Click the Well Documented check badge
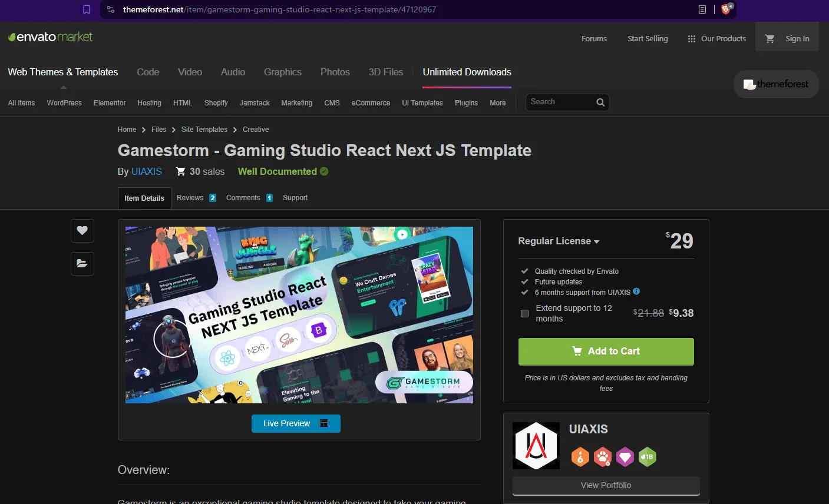 pos(324,171)
